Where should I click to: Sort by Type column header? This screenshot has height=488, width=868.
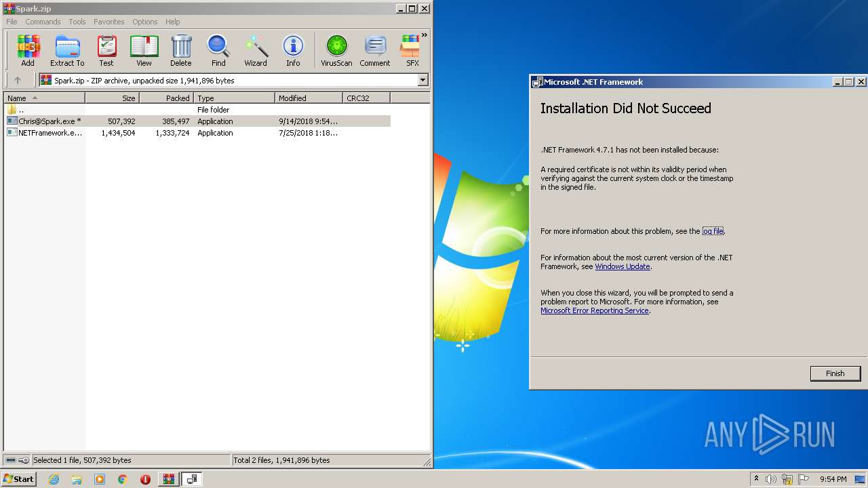click(235, 98)
